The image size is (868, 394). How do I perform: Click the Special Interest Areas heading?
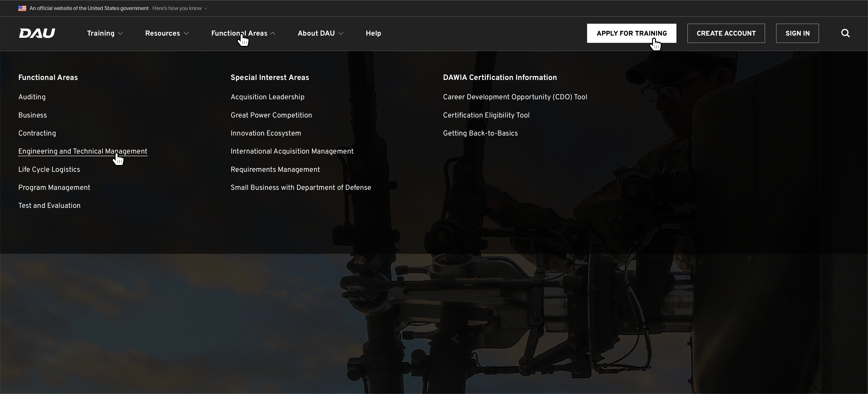tap(270, 77)
